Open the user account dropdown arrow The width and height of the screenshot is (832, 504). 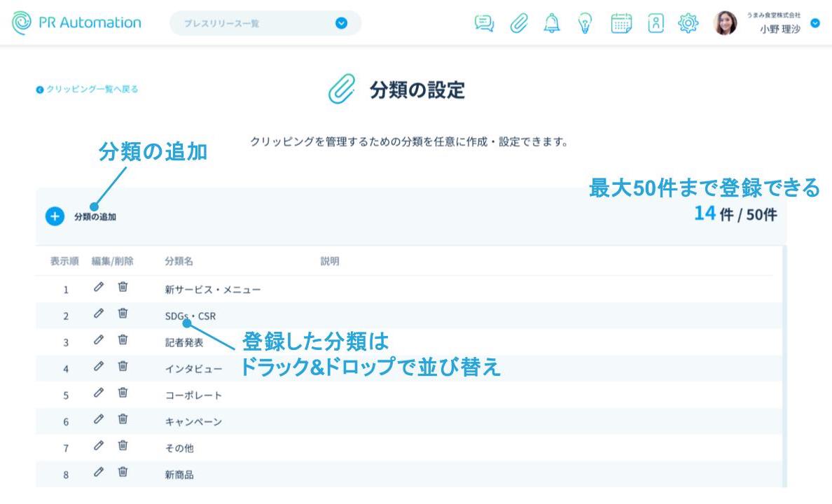click(x=814, y=23)
